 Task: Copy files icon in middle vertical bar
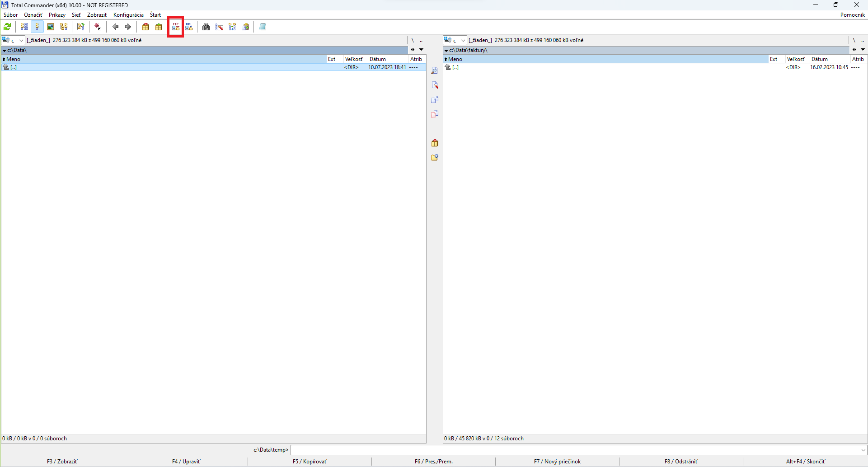pos(435,99)
